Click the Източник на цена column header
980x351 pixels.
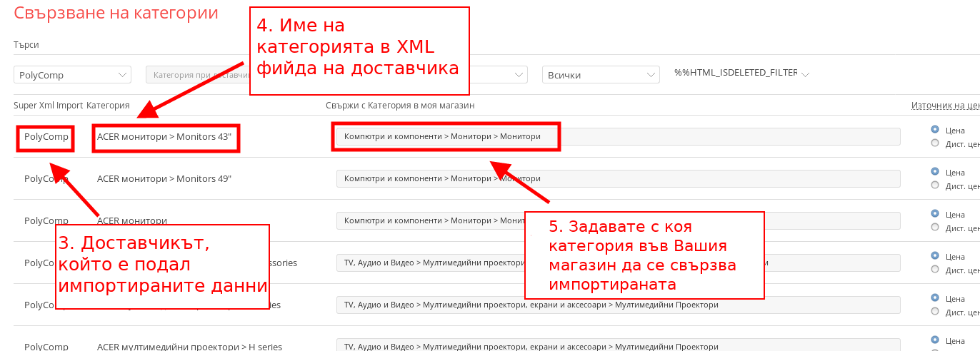pyautogui.click(x=944, y=106)
